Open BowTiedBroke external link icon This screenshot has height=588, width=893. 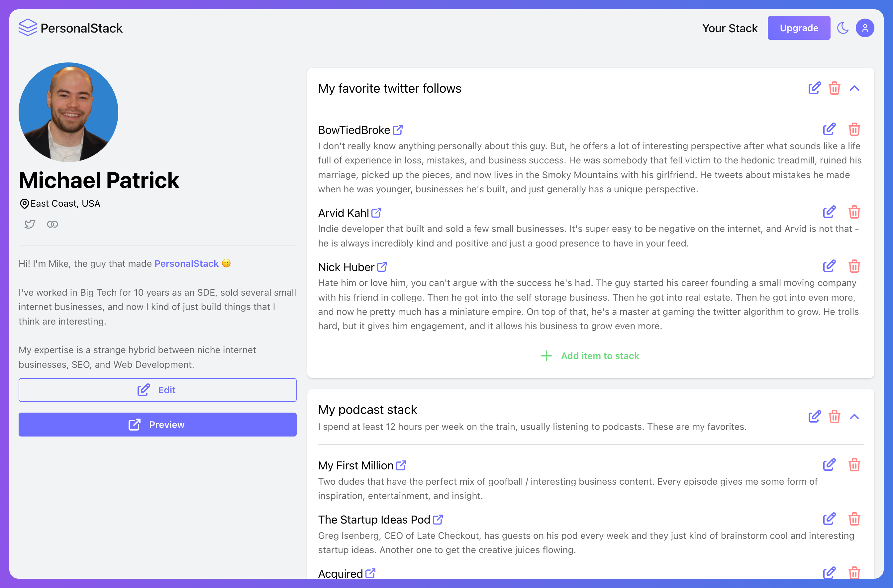[398, 130]
